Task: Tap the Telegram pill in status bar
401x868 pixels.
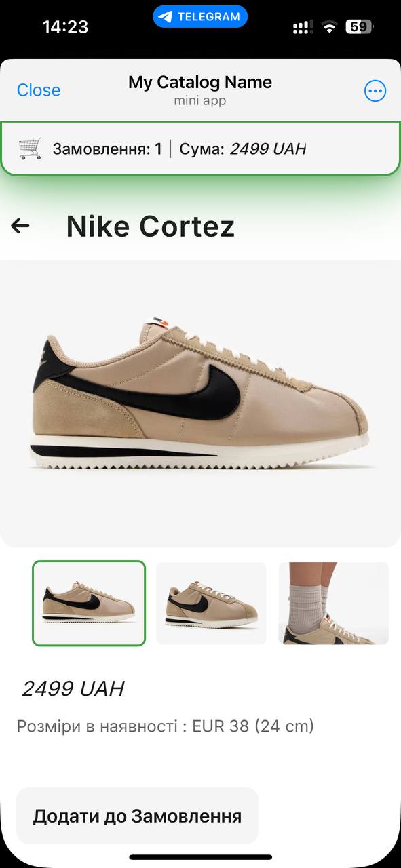Action: tap(200, 17)
